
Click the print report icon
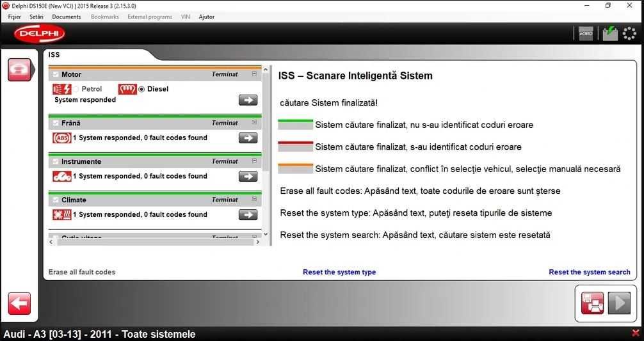pos(592,303)
